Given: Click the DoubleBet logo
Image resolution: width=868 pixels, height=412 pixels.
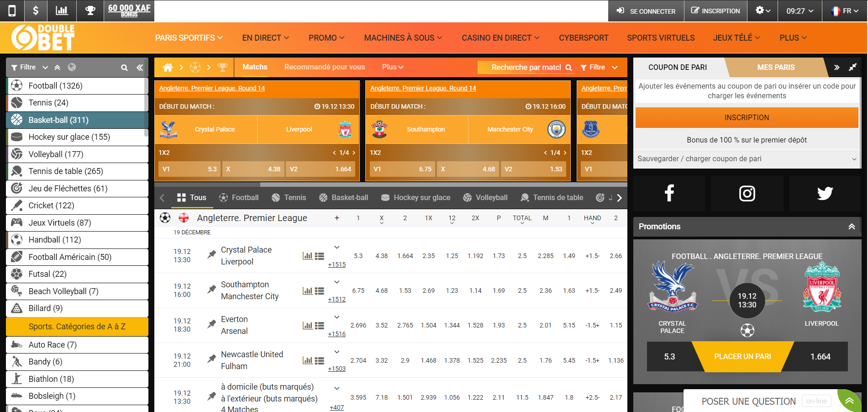Looking at the screenshot, I should [x=43, y=37].
